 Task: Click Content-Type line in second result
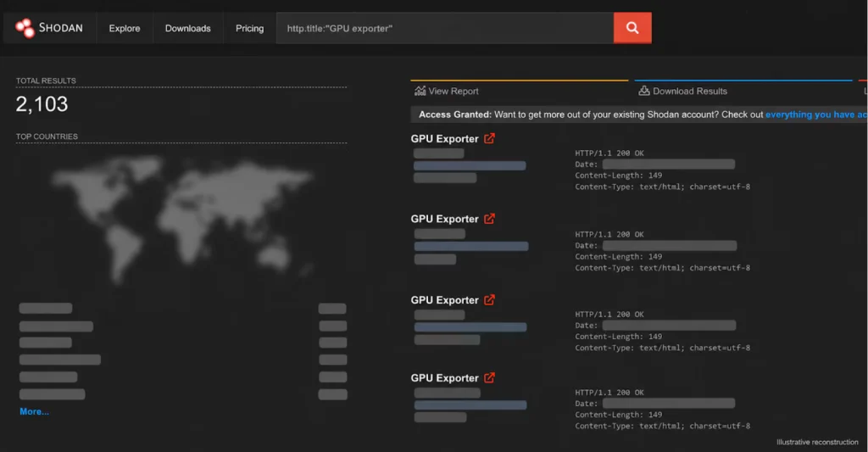[663, 267]
